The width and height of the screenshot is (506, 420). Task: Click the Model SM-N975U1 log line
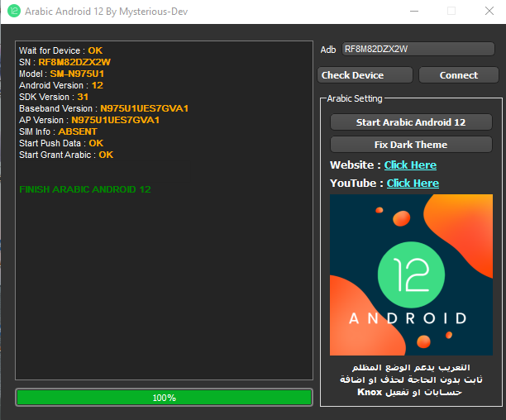click(61, 74)
